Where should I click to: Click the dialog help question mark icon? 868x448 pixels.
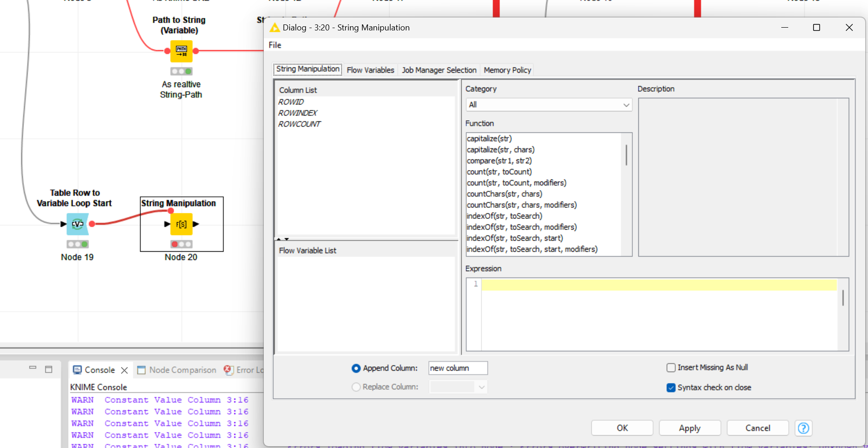pos(803,428)
